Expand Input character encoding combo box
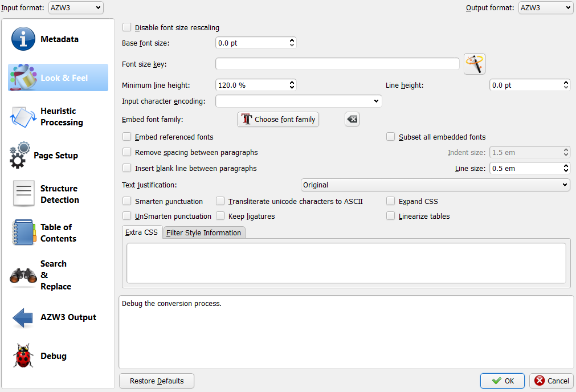 pyautogui.click(x=299, y=101)
